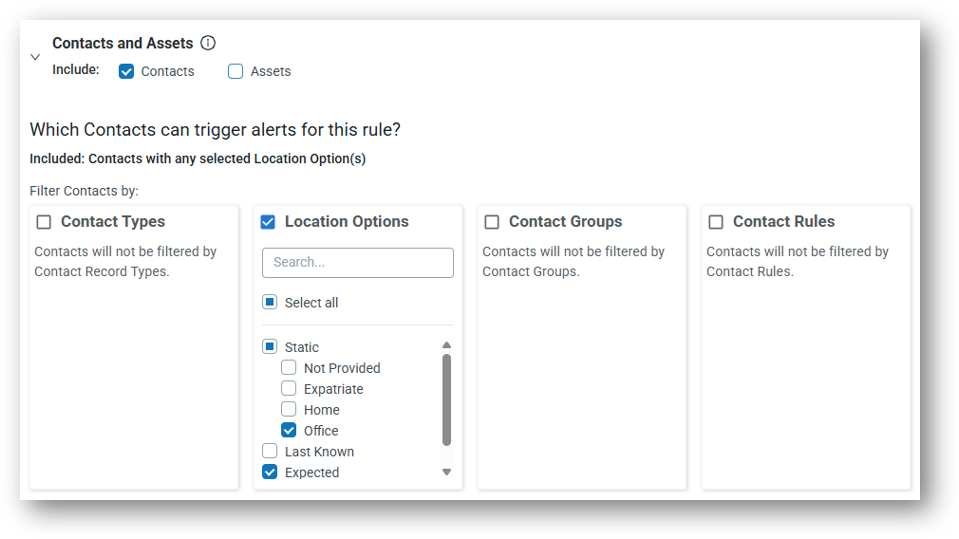
Task: Click the scroll down arrow in locations list
Action: click(447, 472)
